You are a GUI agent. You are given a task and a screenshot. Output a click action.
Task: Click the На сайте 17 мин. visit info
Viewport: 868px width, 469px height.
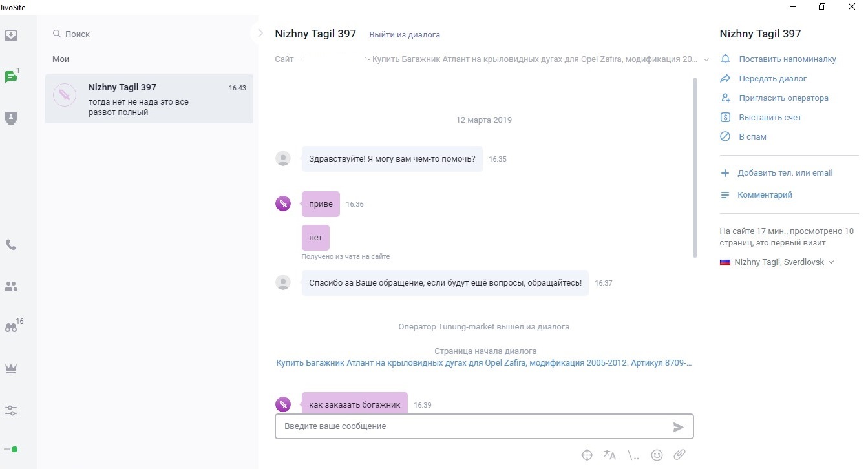(x=787, y=237)
